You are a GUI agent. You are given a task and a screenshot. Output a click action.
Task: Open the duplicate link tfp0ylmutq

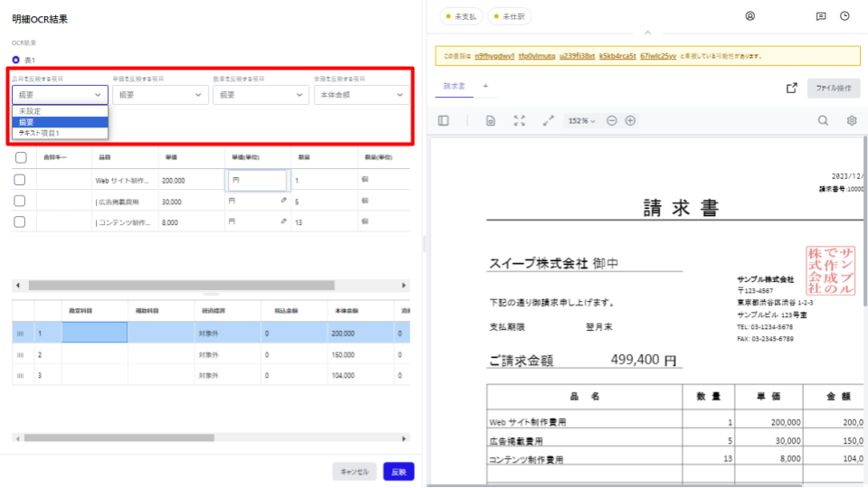pos(536,56)
